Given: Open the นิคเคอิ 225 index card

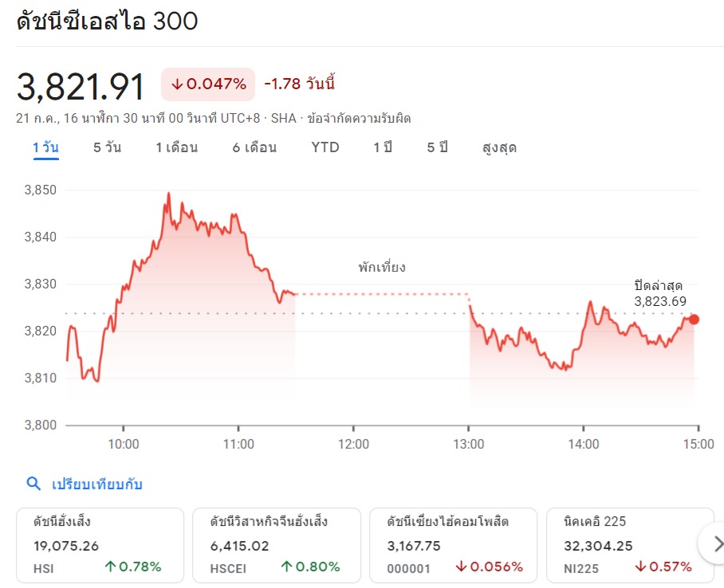Looking at the screenshot, I should [x=630, y=544].
